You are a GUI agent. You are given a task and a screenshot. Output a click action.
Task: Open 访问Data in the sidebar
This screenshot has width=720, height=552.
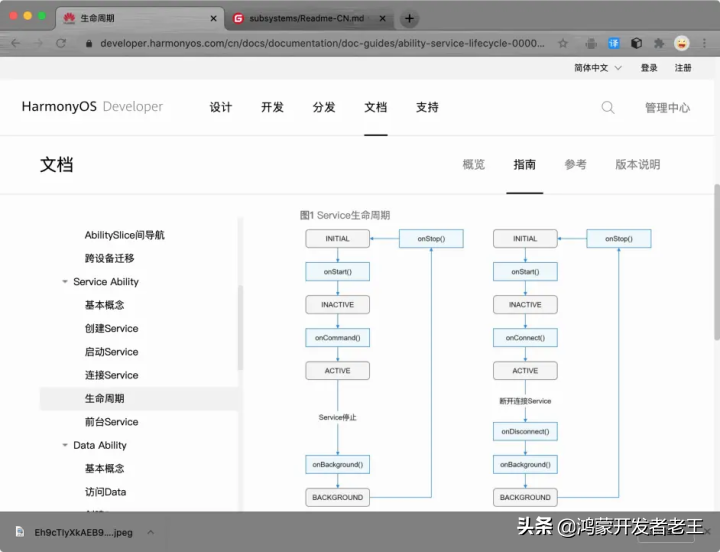105,492
